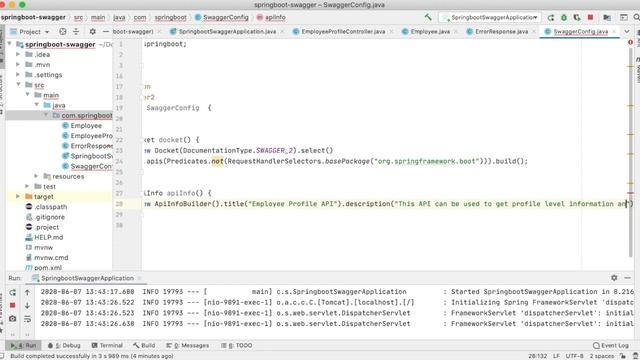Screen dimensions: 640x360
Task: Stop the running application in top toolbar
Action: point(590,18)
